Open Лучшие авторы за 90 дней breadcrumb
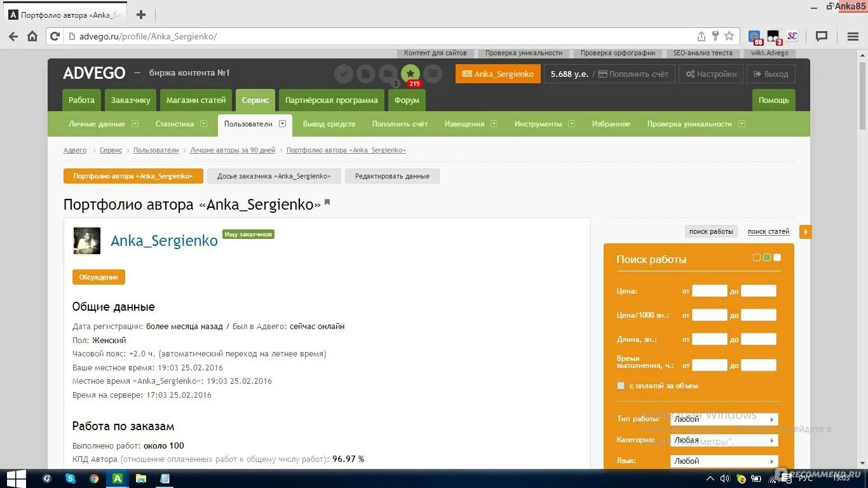The height and width of the screenshot is (488, 868). [233, 150]
